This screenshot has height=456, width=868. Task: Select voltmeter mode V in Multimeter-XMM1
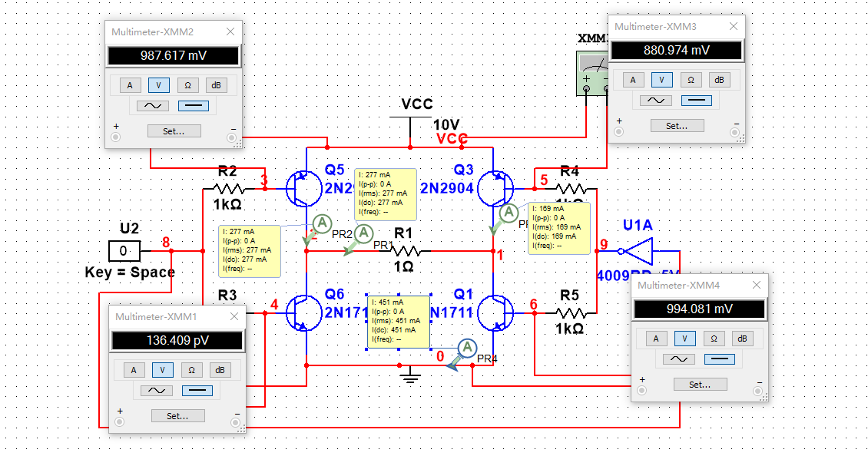pyautogui.click(x=163, y=370)
